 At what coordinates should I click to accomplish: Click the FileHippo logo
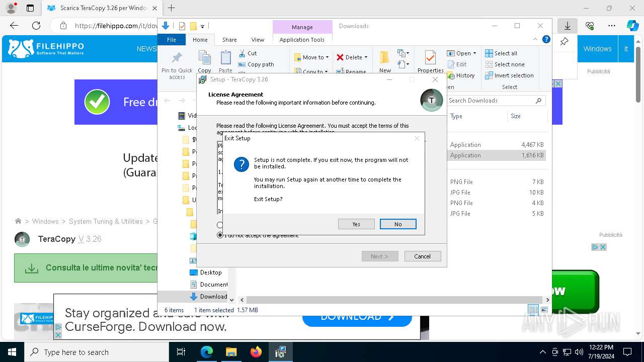46,49
